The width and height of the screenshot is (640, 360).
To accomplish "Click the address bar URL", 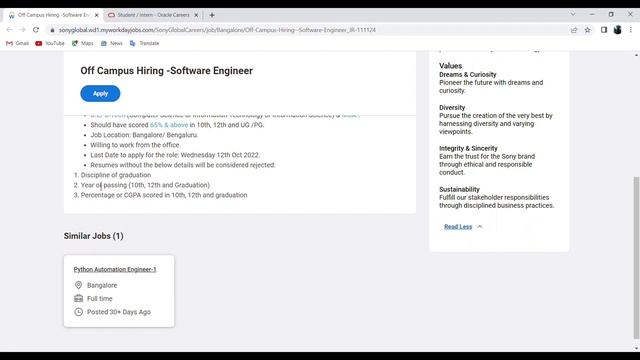I will point(217,30).
